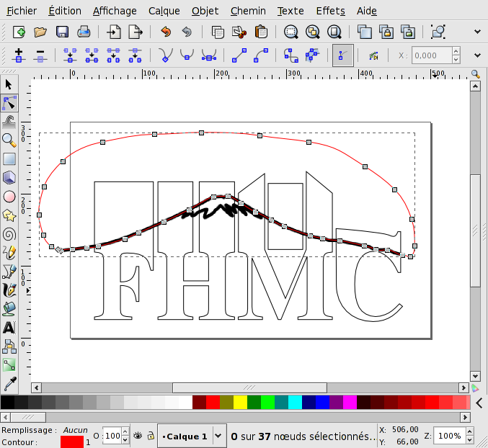
Task: Toggle the lock on Calque 1 layer
Action: pos(151,436)
